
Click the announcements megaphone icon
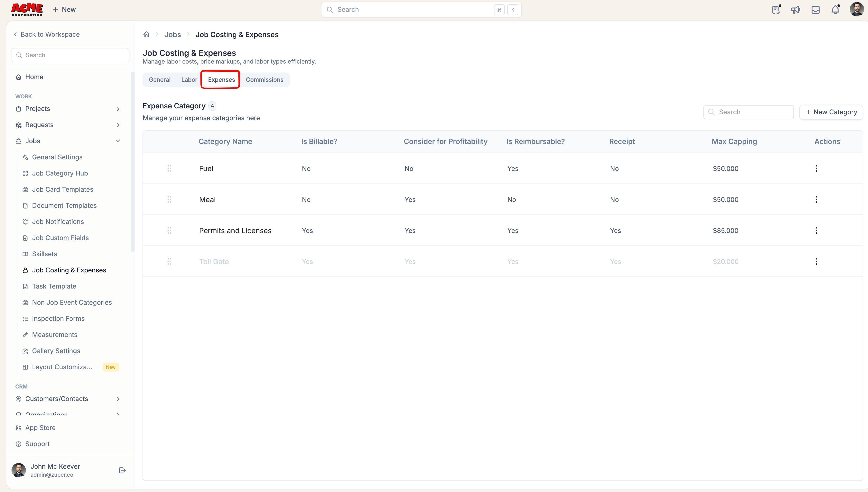pos(796,10)
